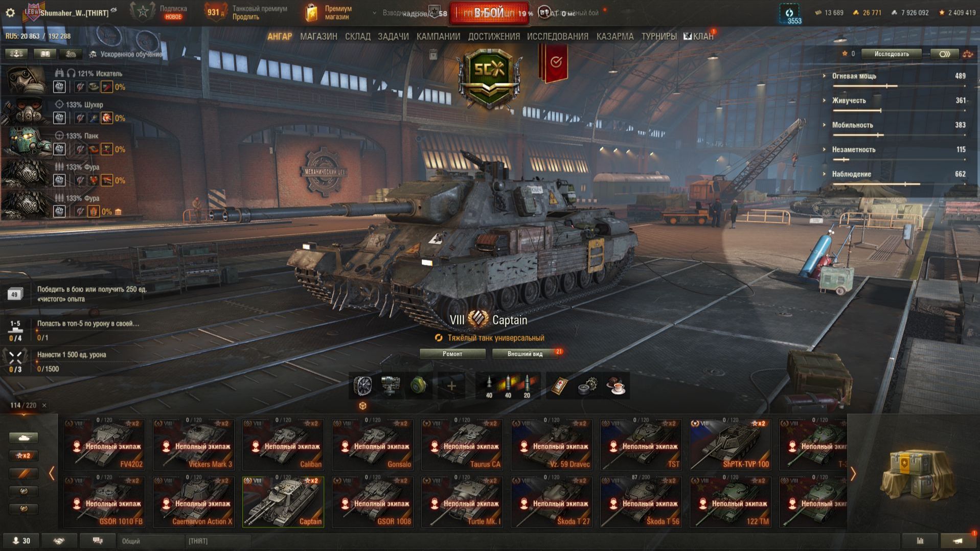Open the first aid kit consumable slot
Image resolution: width=980 pixels, height=551 pixels.
(x=559, y=386)
